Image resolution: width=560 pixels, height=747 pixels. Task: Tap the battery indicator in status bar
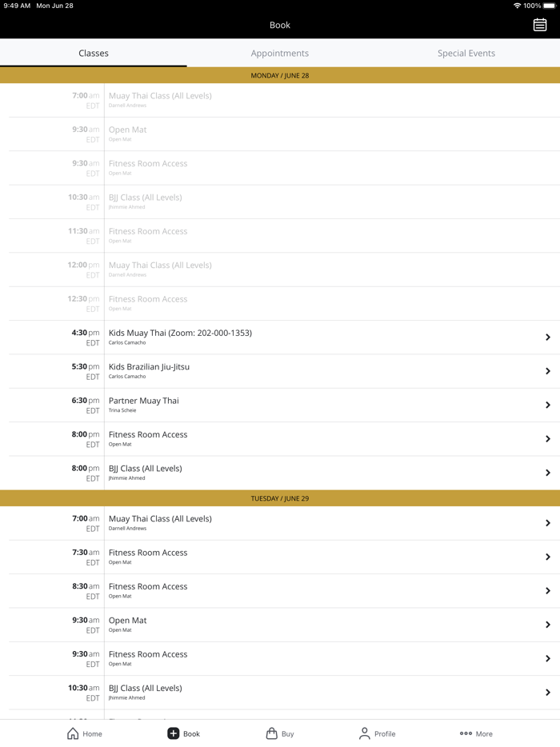click(x=549, y=6)
